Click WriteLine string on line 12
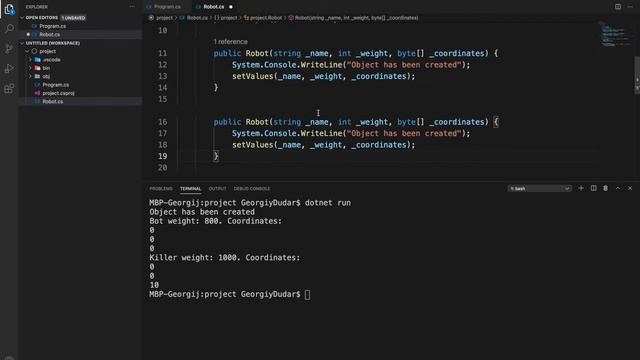 [x=404, y=65]
